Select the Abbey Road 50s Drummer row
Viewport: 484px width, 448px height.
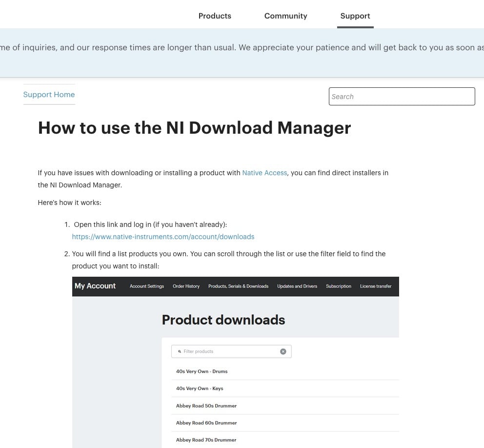click(x=285, y=406)
